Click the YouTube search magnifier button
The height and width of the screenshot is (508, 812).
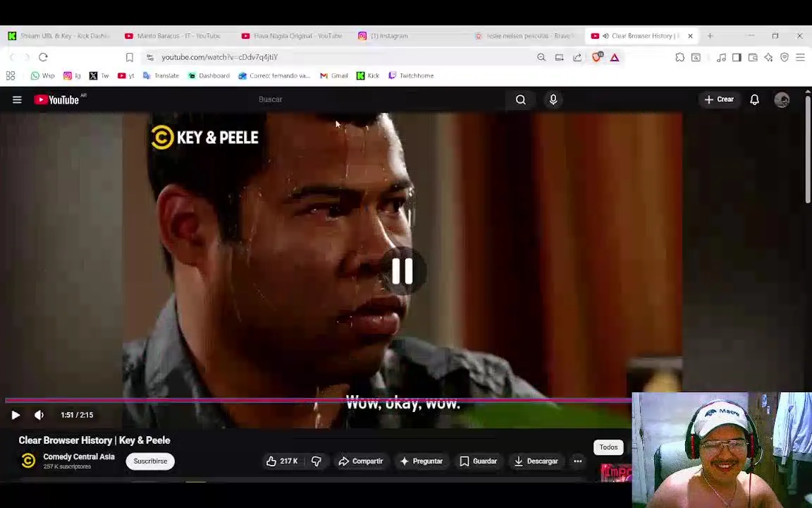(x=520, y=99)
